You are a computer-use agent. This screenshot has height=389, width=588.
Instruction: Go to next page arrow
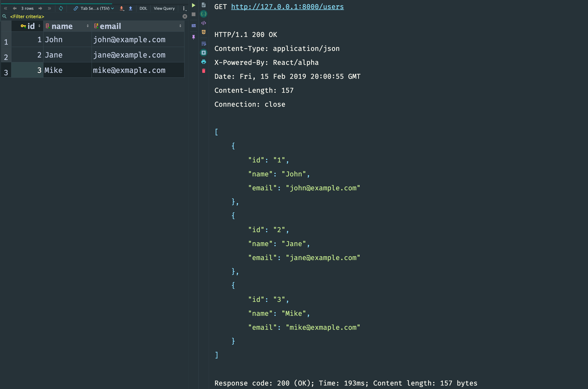(x=40, y=8)
